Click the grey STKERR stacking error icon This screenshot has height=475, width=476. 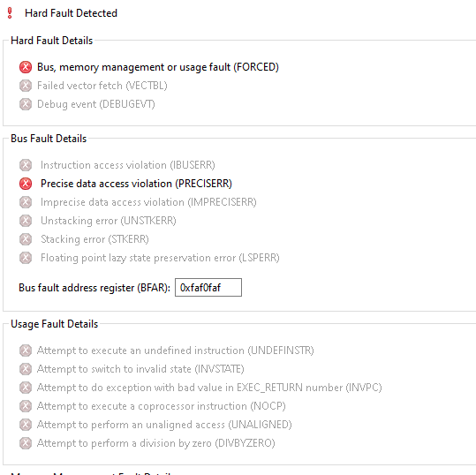[x=26, y=239]
